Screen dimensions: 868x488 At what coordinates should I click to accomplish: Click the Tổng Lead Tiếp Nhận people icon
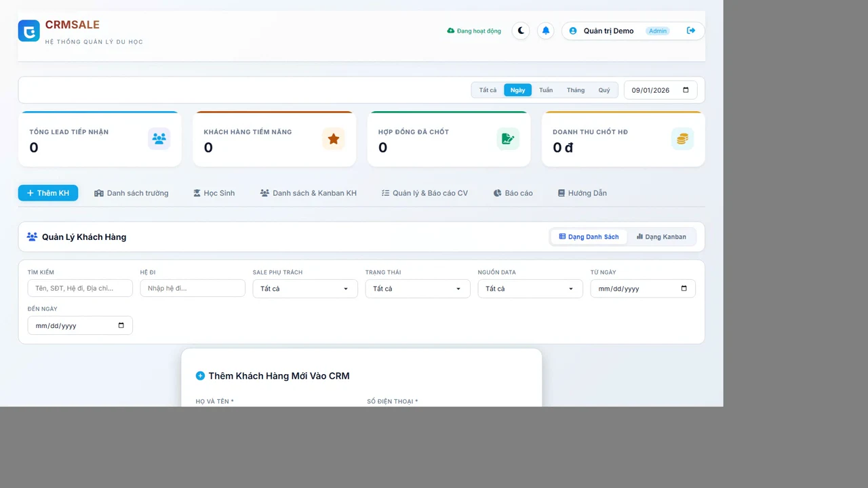pyautogui.click(x=159, y=139)
